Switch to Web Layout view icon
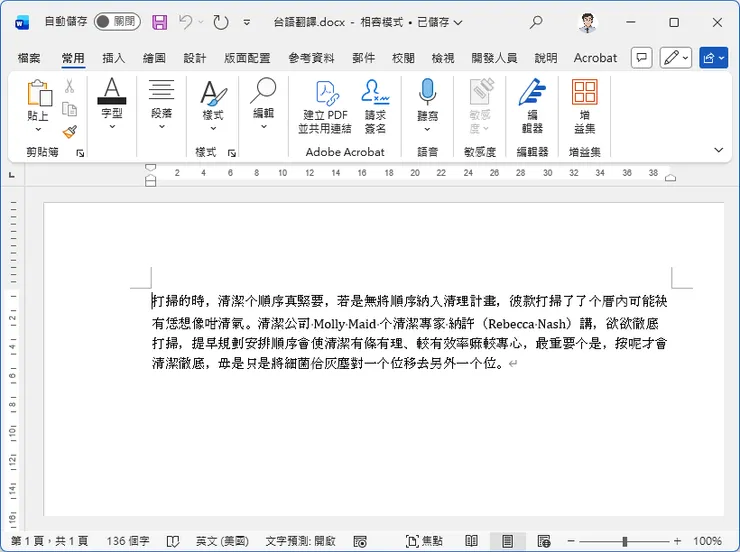The width and height of the screenshot is (740, 552). pyautogui.click(x=544, y=541)
